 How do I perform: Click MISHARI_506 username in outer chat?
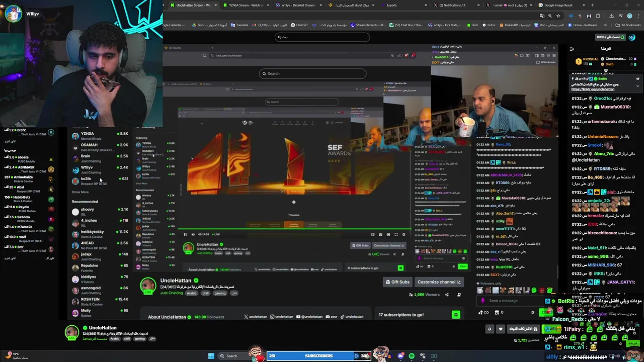(600, 265)
